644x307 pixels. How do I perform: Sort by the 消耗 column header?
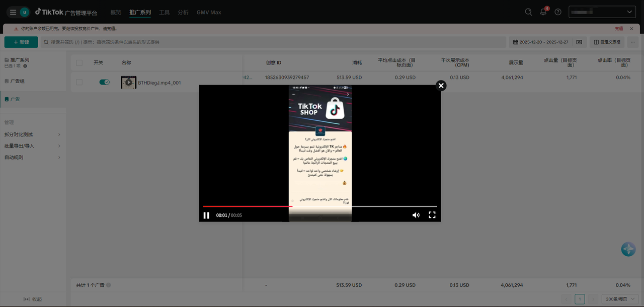pyautogui.click(x=357, y=63)
